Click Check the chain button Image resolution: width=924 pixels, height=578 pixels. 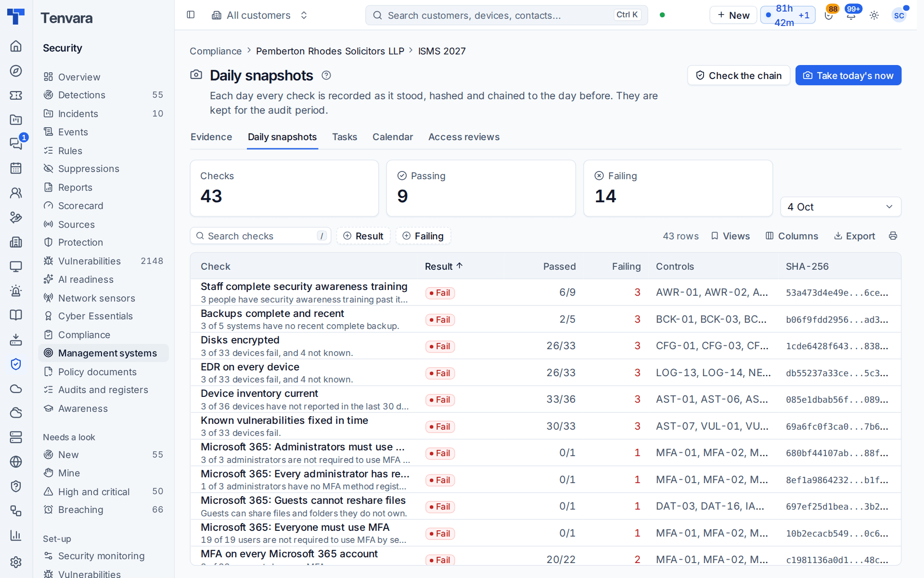click(x=739, y=75)
